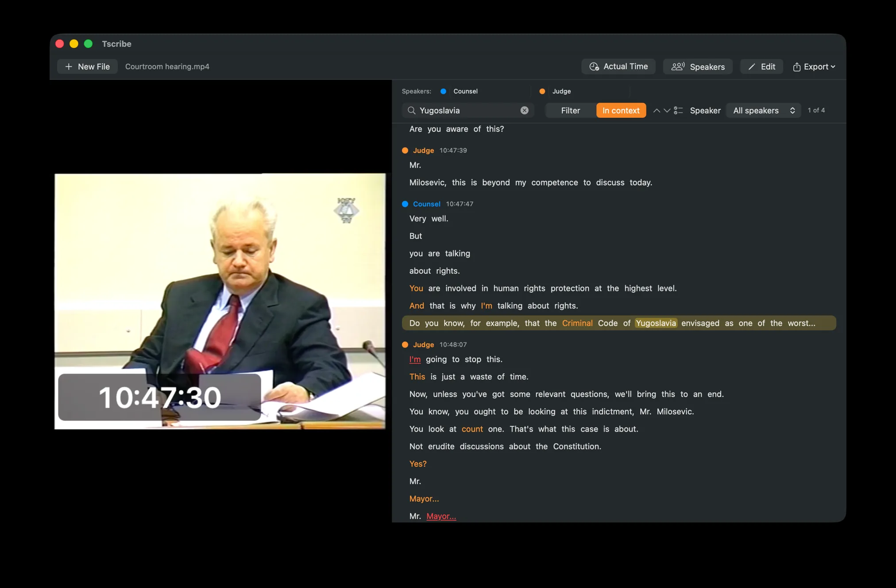Click the highlighted word Yugoslavia in transcript
896x588 pixels.
pos(656,323)
